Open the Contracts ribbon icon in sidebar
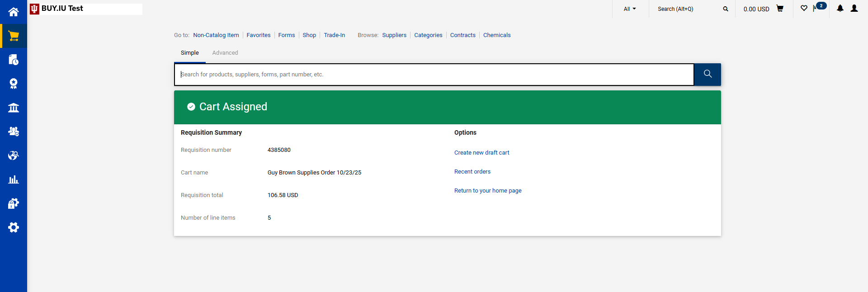868x292 pixels. click(14, 84)
